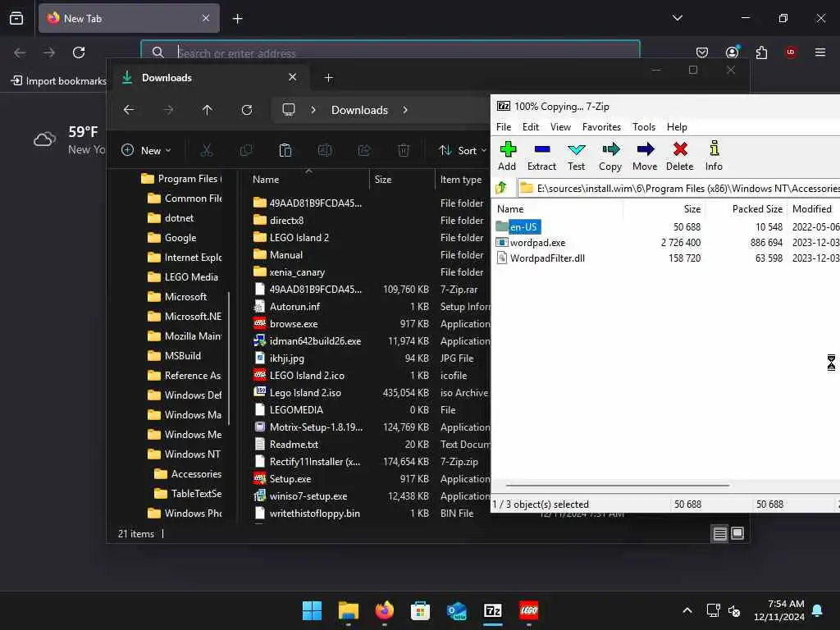Click the Paste icon in Explorer toolbar

tap(285, 151)
